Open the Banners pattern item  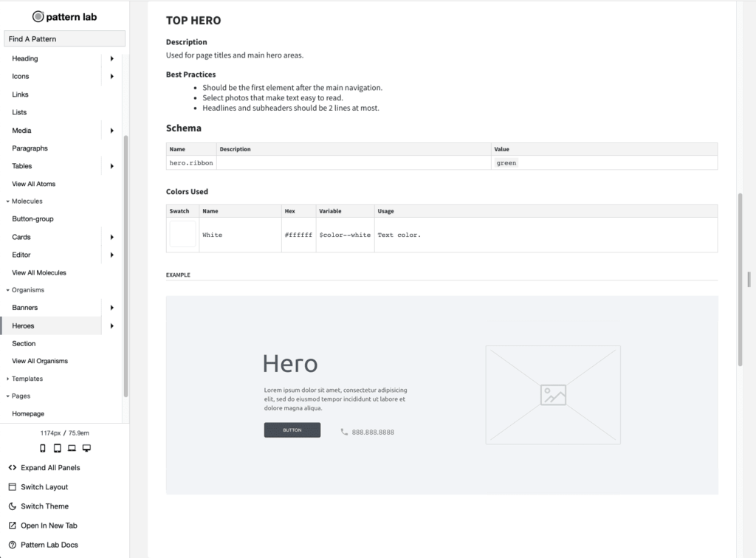25,308
